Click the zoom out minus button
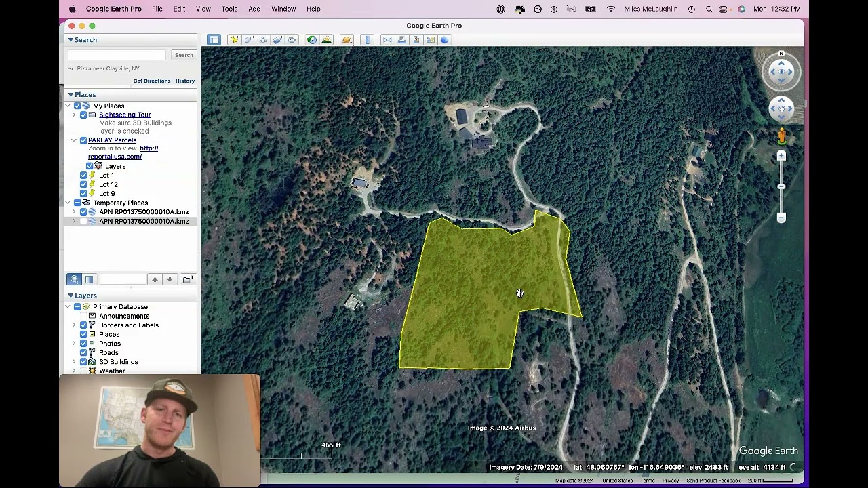Image resolution: width=868 pixels, height=488 pixels. tap(781, 218)
